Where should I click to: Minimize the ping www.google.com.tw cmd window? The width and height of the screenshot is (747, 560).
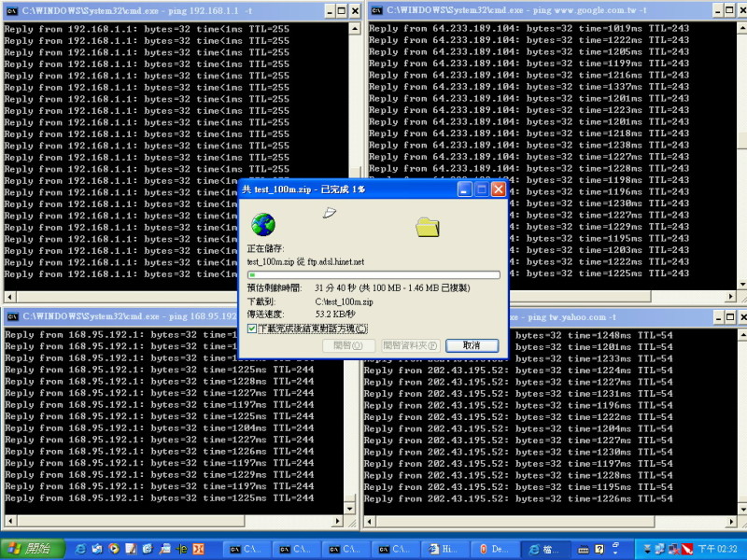pos(718,10)
